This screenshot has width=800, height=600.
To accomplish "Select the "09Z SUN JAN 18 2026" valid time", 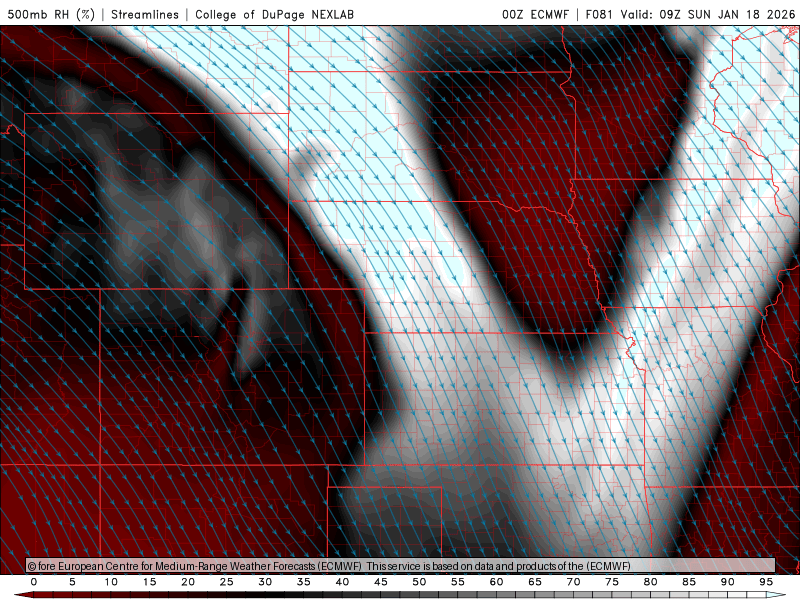I will (727, 14).
